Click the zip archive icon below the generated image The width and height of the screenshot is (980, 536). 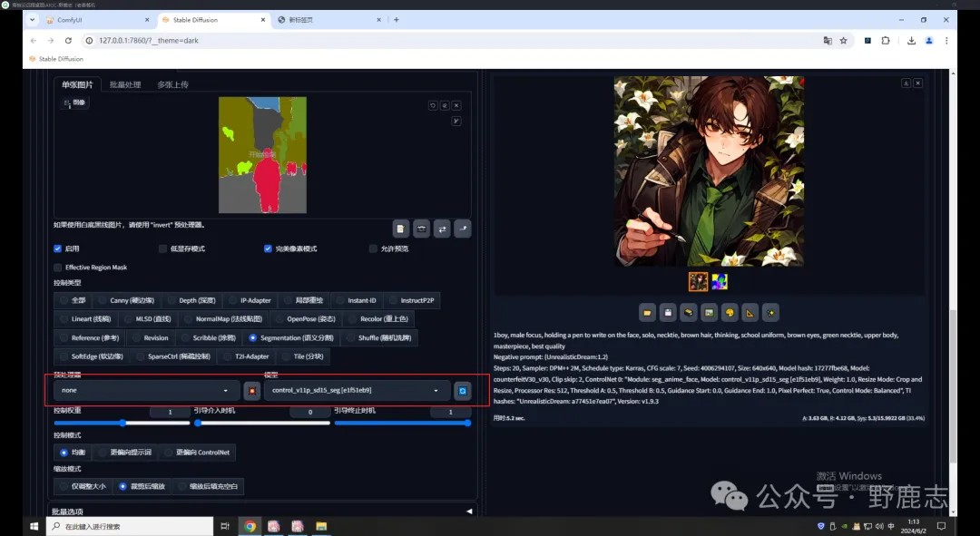point(688,312)
